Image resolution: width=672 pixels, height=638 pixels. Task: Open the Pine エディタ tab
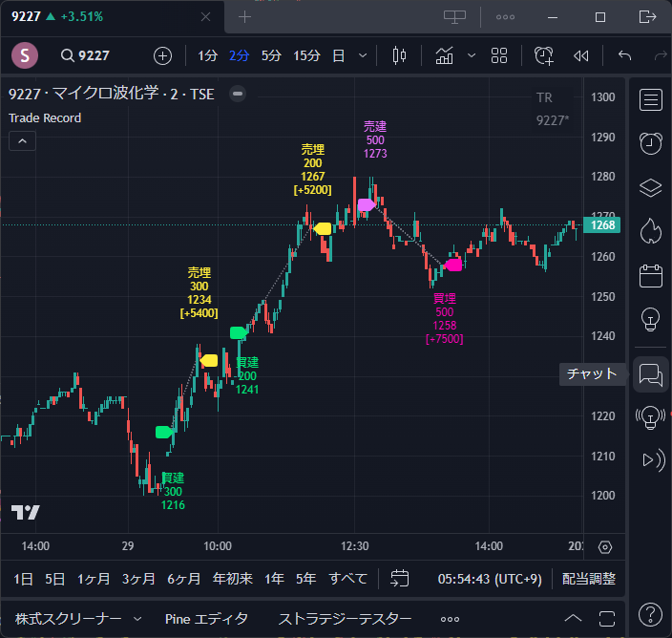tap(206, 619)
